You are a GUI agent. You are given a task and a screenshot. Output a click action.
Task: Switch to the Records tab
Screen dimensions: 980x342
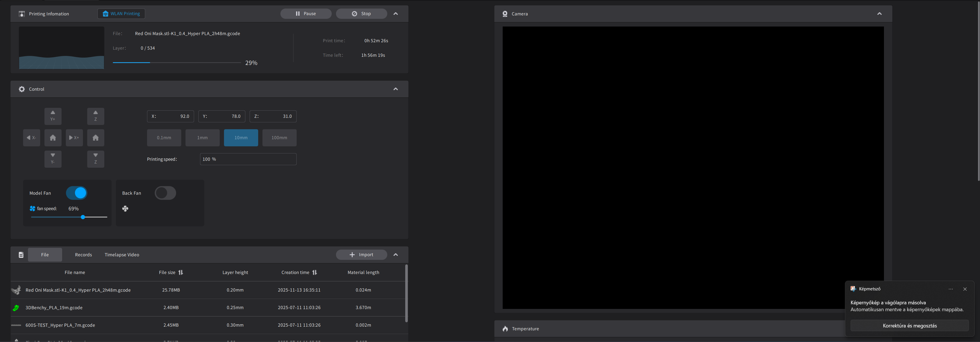(83, 255)
